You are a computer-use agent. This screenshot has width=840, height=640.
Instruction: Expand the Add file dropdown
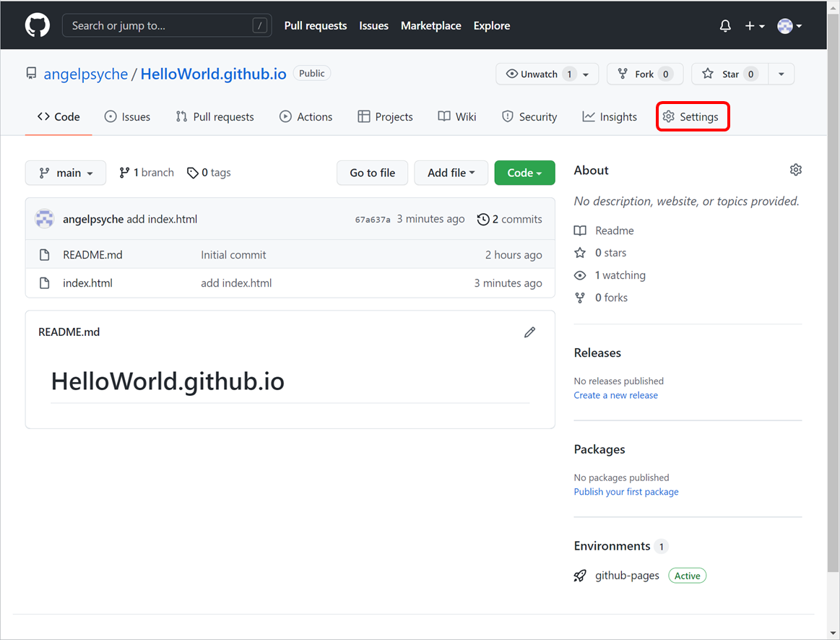[x=451, y=173]
